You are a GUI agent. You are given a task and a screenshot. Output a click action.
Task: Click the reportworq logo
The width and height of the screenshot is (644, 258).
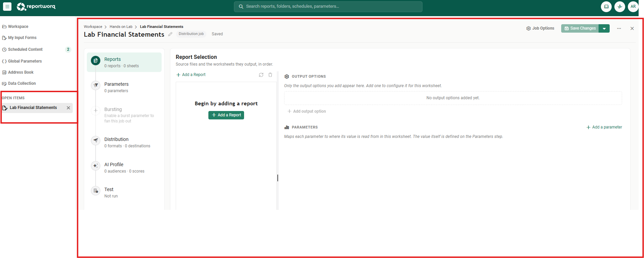[x=36, y=6]
